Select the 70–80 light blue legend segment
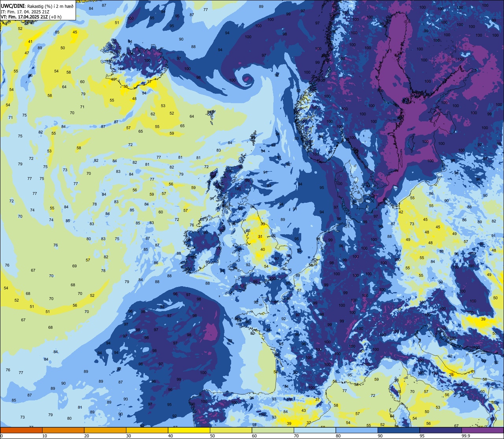This screenshot has height=439, width=504. pyautogui.click(x=315, y=430)
